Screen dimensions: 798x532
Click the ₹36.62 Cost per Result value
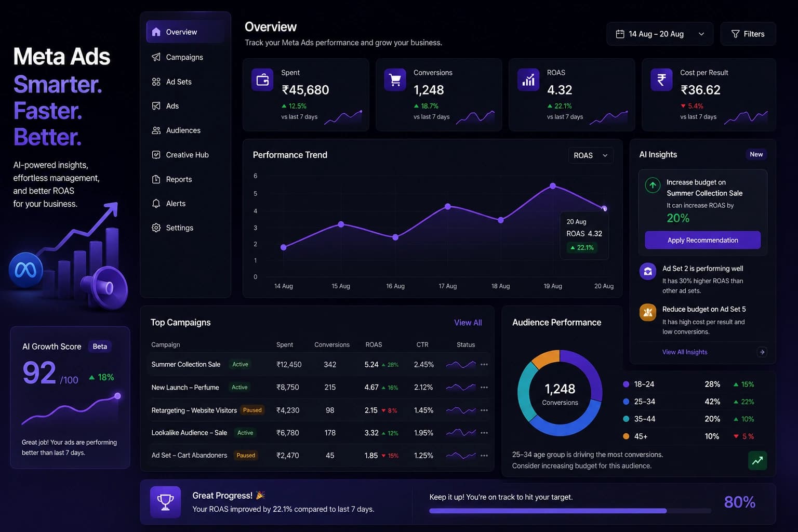point(700,90)
